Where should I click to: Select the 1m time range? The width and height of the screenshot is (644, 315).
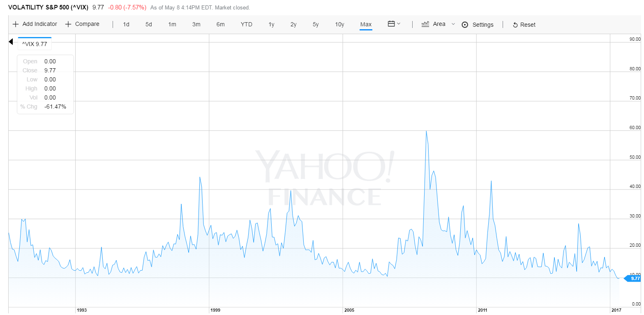(172, 24)
